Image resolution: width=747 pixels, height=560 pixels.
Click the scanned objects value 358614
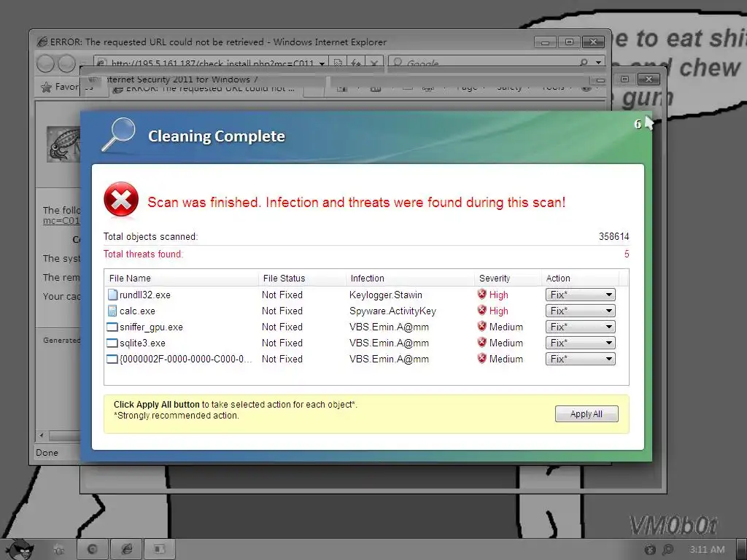(614, 236)
